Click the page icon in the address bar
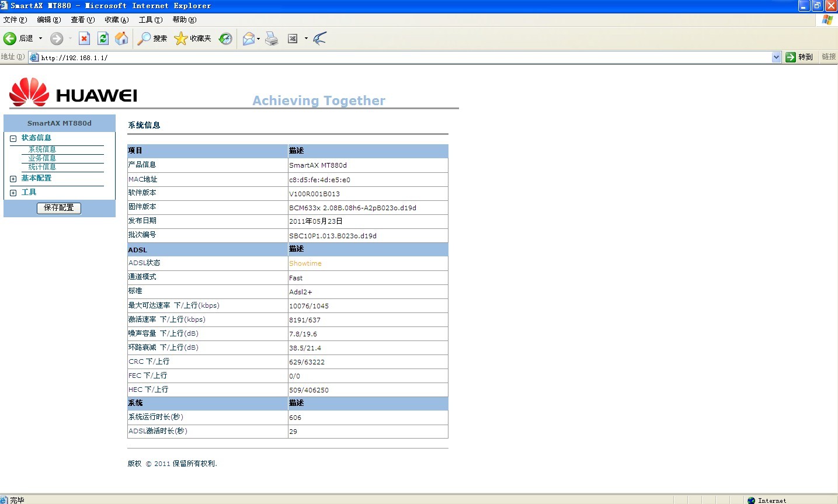 tap(34, 57)
